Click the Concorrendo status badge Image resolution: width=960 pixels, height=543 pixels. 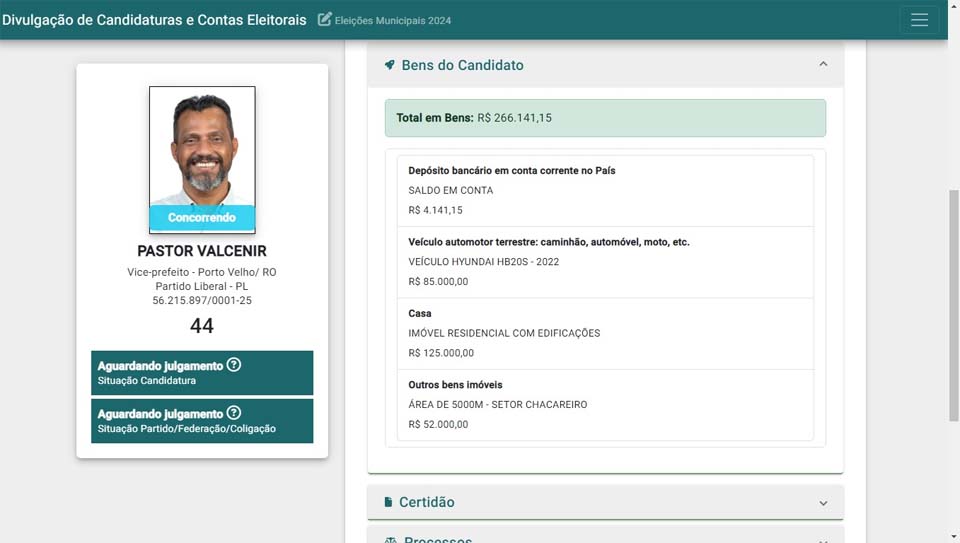pyautogui.click(x=202, y=217)
